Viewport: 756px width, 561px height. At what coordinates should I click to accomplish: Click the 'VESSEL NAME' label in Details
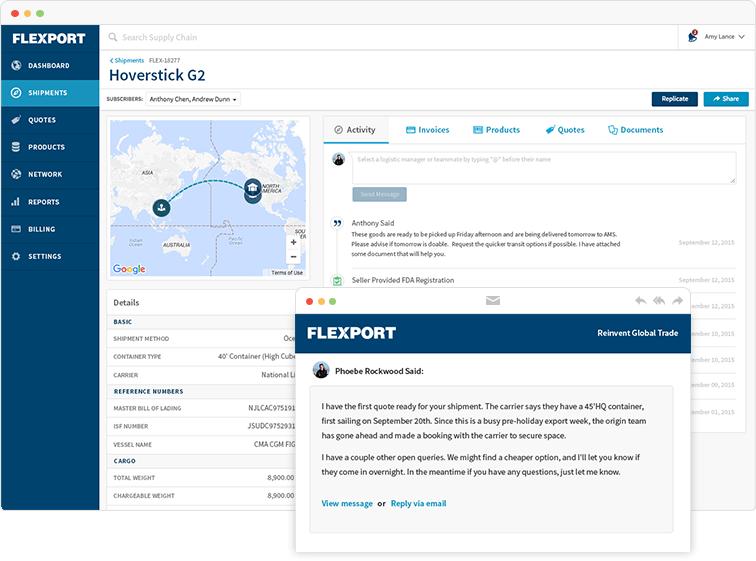(x=132, y=445)
